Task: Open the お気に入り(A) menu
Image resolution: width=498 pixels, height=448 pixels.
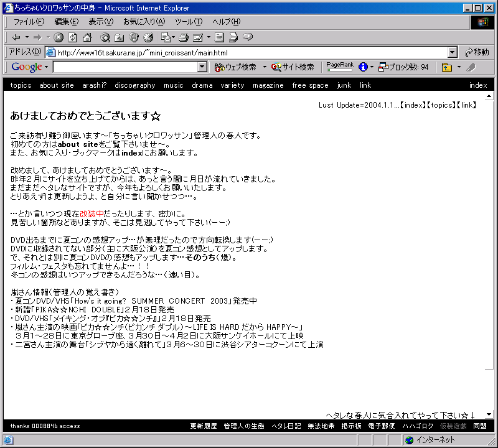Action: tap(144, 22)
